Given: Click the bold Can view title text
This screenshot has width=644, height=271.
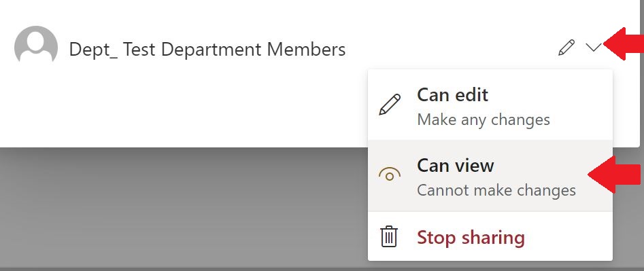Looking at the screenshot, I should click(456, 166).
